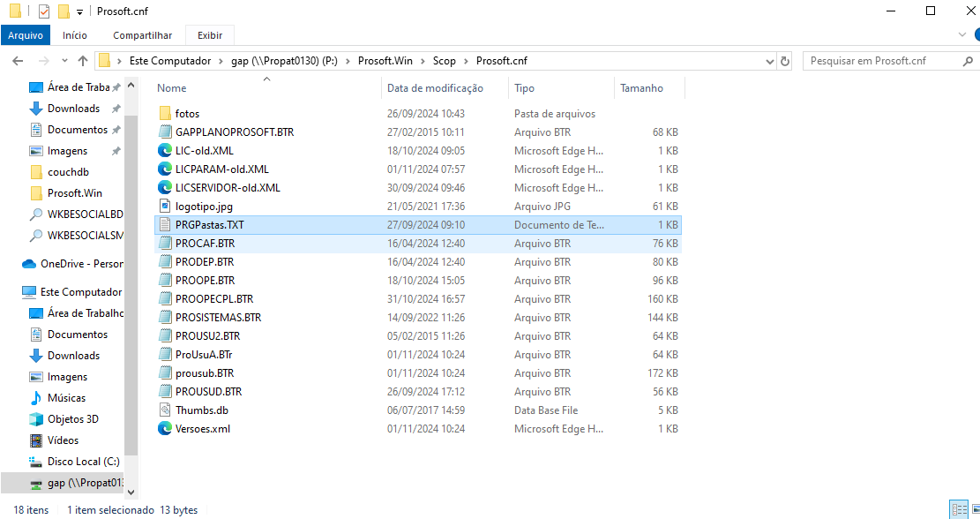Click the PROSISTEMAS.BTR file icon
980x519 pixels.
165,317
